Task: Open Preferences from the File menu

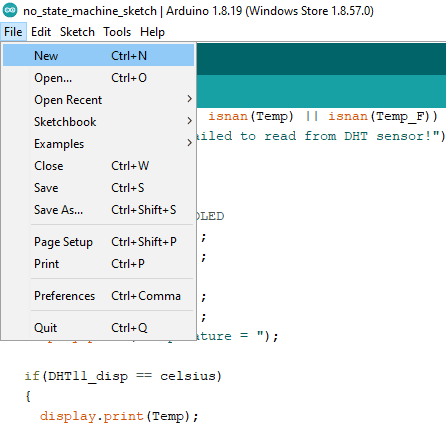Action: (98, 296)
